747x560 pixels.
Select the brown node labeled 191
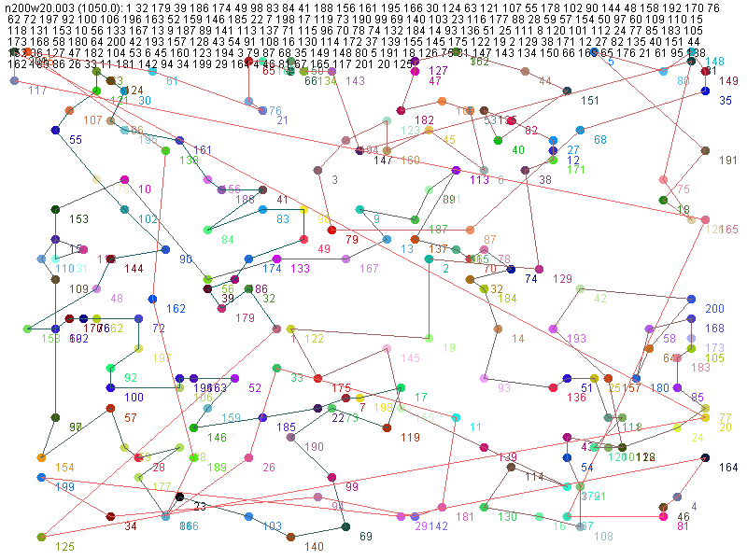coord(705,150)
